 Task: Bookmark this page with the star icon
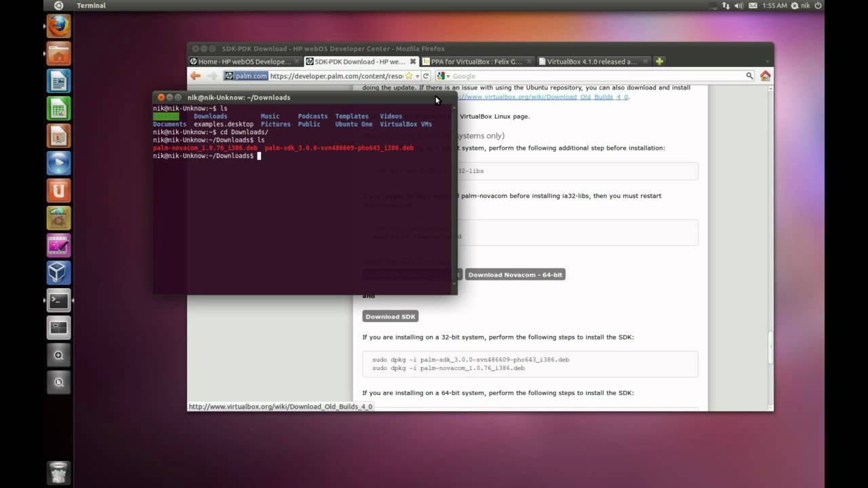coord(409,76)
